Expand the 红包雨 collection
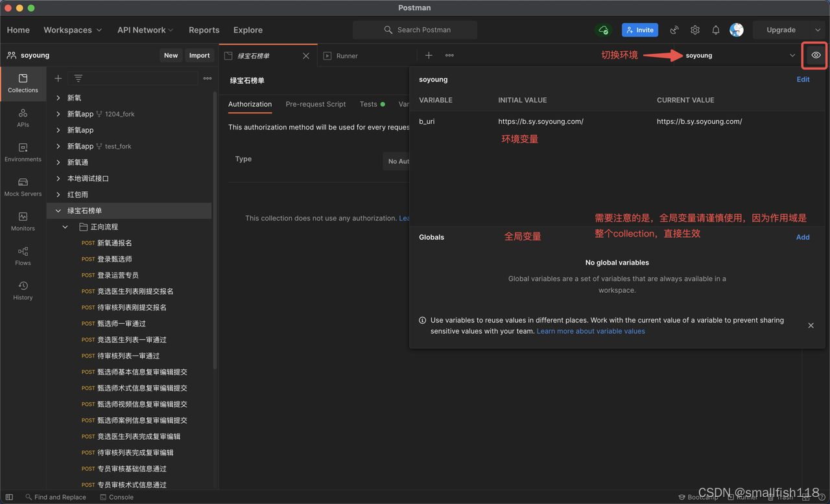Image resolution: width=830 pixels, height=504 pixels. [x=58, y=195]
